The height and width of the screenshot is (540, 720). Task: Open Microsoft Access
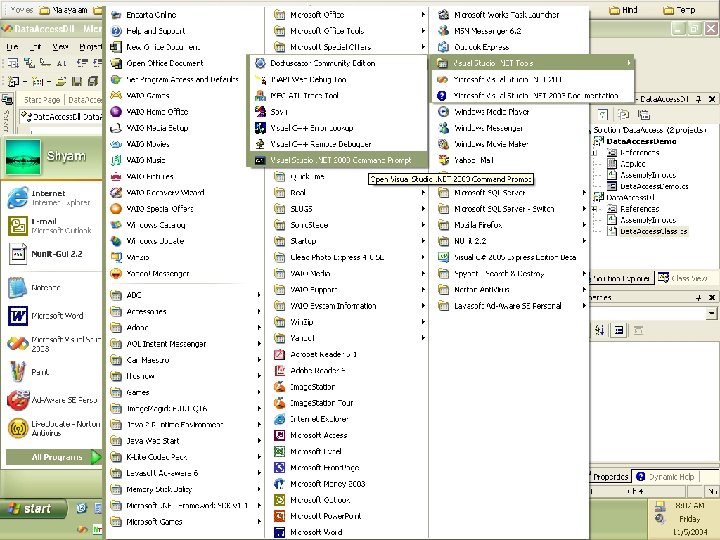[x=349, y=435]
